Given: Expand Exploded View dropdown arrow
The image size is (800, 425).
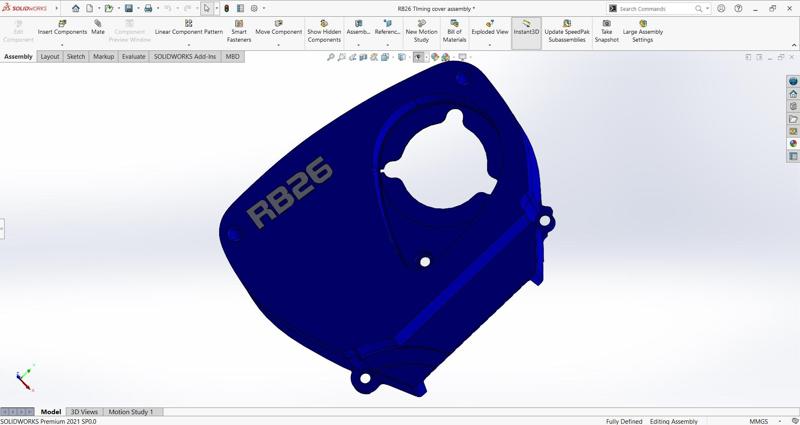Looking at the screenshot, I should (490, 45).
